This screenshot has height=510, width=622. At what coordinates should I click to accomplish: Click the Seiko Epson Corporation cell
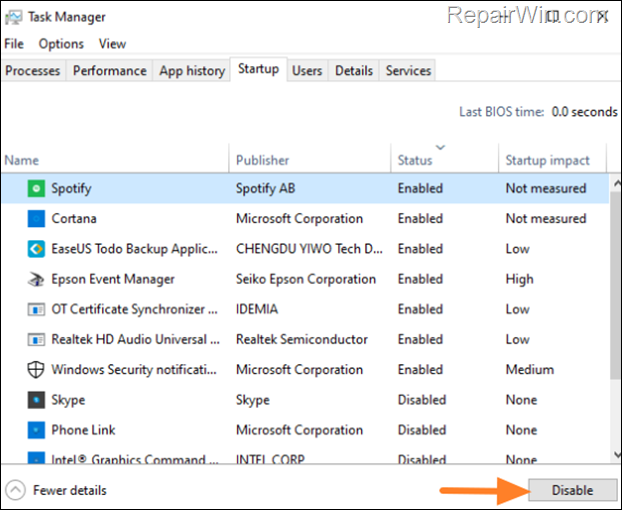tap(306, 280)
